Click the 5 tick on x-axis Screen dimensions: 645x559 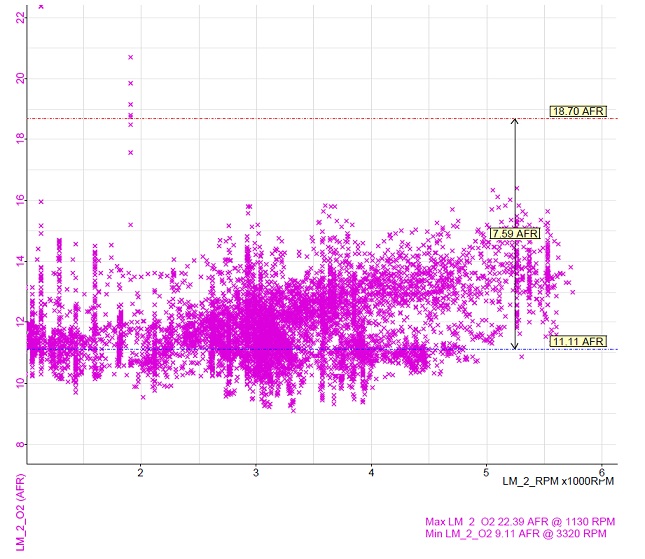pyautogui.click(x=486, y=472)
